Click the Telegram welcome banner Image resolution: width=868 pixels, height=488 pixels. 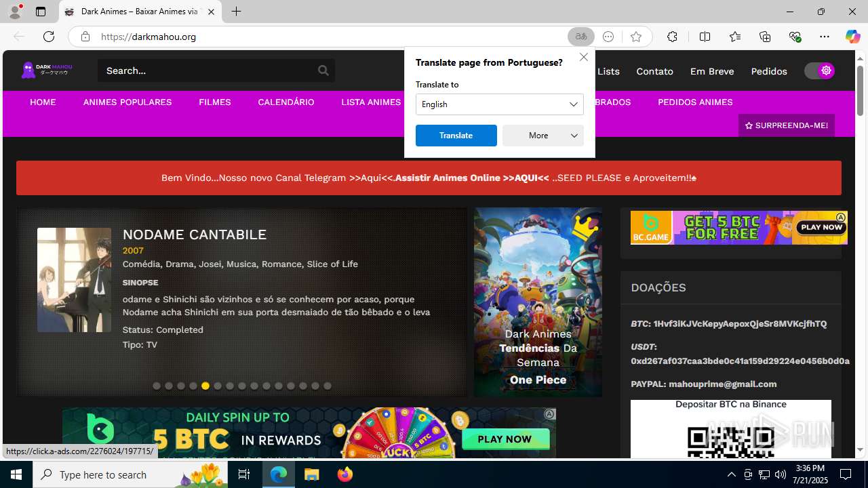pyautogui.click(x=429, y=178)
